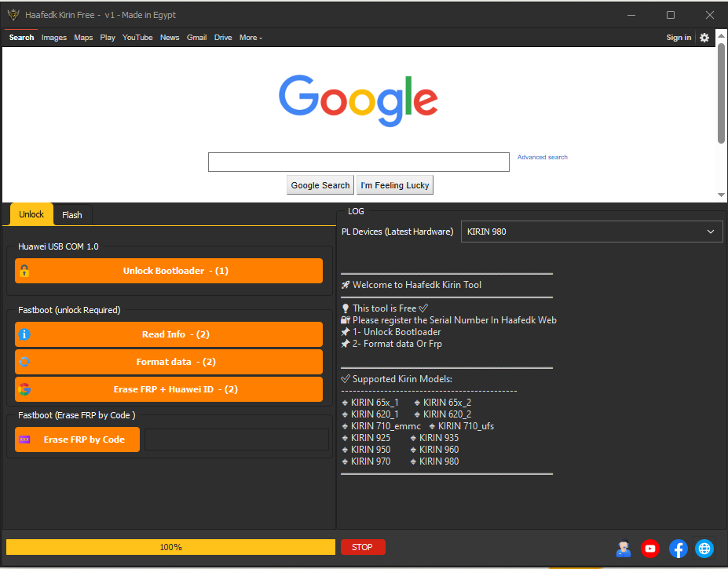Image resolution: width=728 pixels, height=569 pixels.
Task: Open the website globe icon
Action: (x=704, y=549)
